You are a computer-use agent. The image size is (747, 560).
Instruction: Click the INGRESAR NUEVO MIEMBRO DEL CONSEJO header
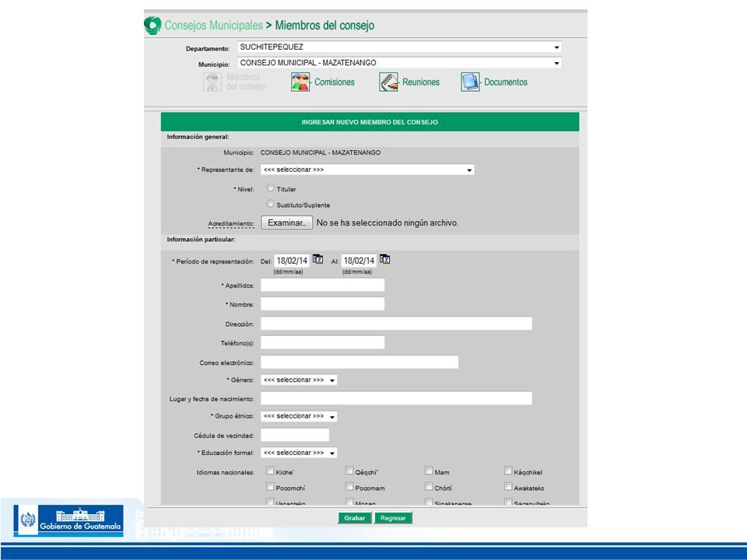point(370,122)
